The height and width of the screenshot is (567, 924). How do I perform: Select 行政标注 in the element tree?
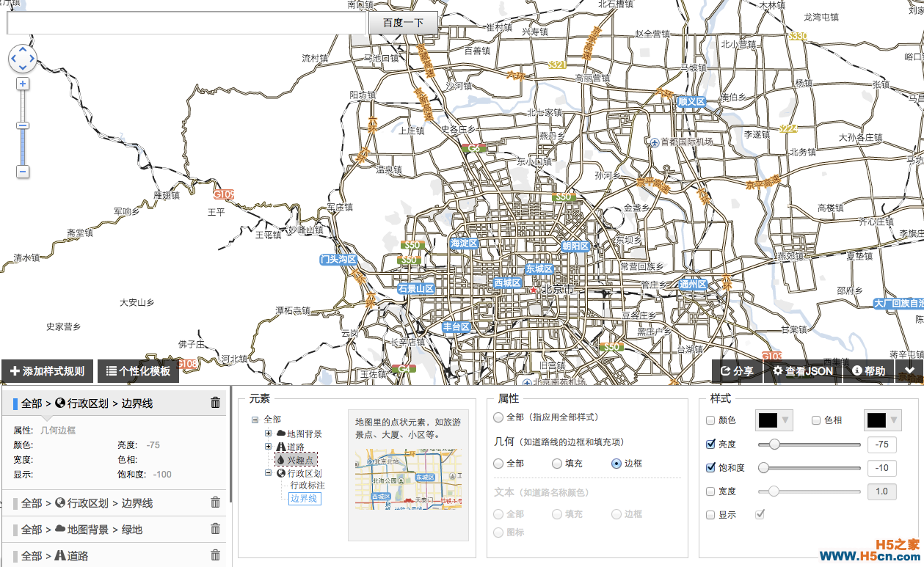307,486
